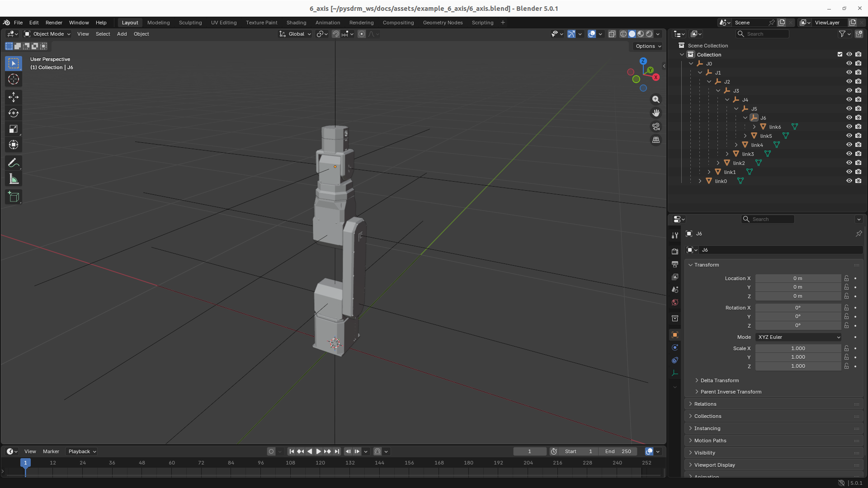Disable J3 render camera icon

tap(858, 91)
